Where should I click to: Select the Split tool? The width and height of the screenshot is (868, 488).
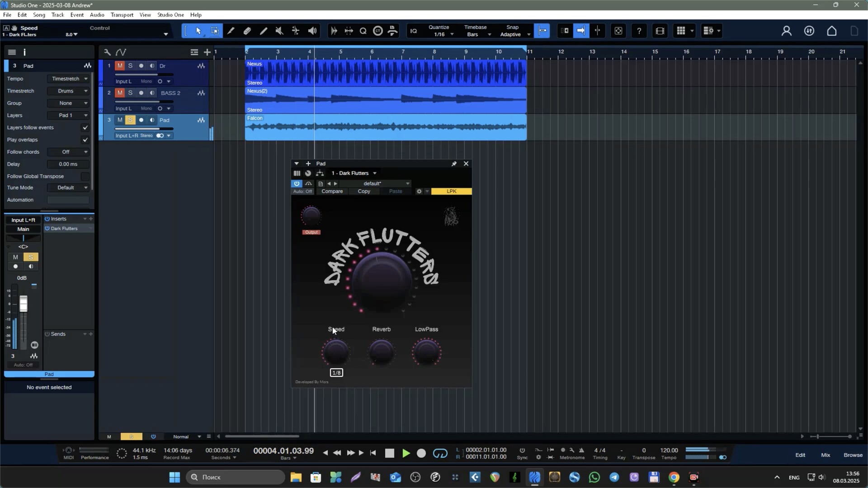click(231, 31)
